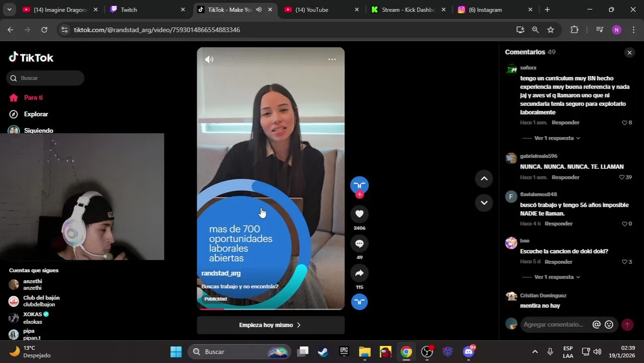The width and height of the screenshot is (644, 363).
Task: Switch to Instagram tab
Action: [x=495, y=10]
